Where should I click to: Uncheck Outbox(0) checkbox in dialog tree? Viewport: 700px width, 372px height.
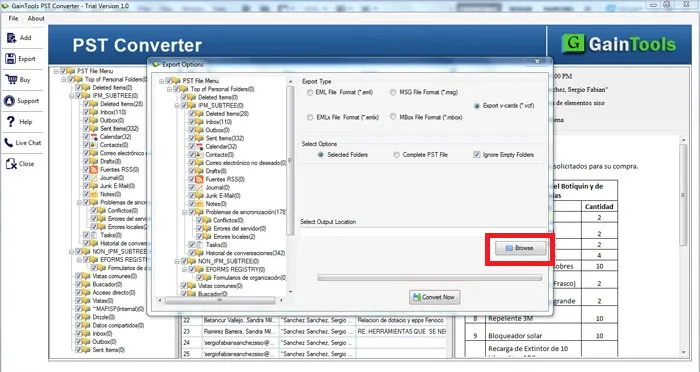click(192, 130)
